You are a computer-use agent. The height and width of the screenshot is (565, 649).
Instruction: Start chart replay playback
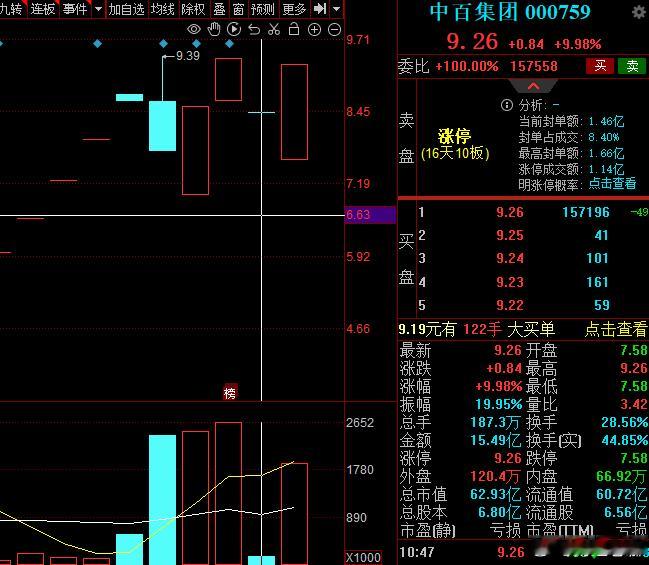tap(234, 29)
